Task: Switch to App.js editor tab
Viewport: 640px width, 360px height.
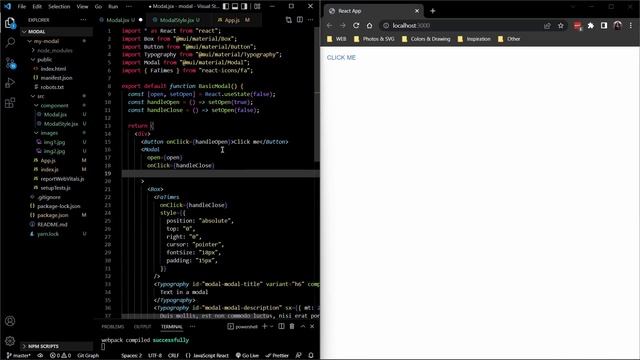Action: (232, 20)
